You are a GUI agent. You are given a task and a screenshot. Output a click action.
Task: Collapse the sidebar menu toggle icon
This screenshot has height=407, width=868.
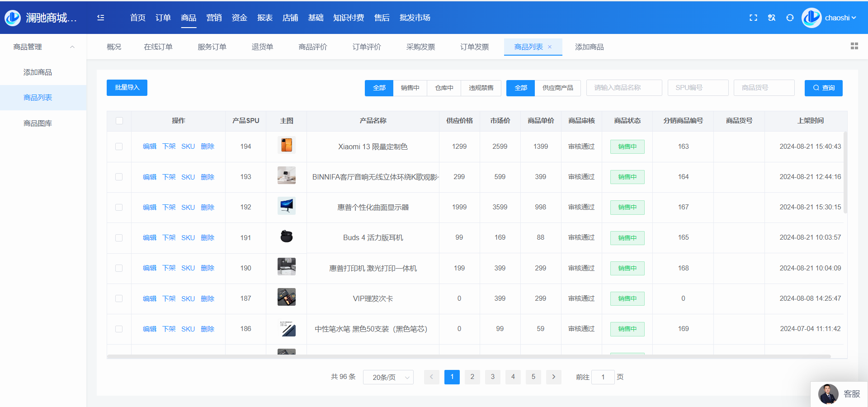[100, 18]
